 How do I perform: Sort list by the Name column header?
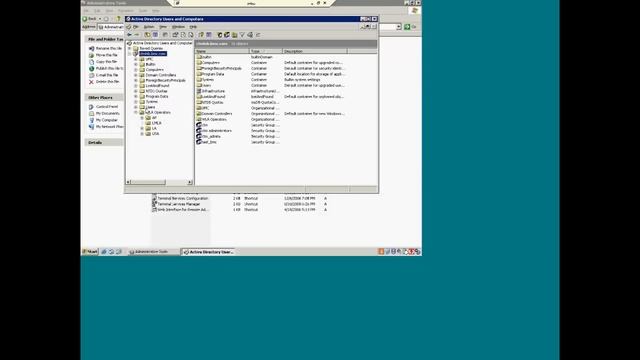pos(222,51)
